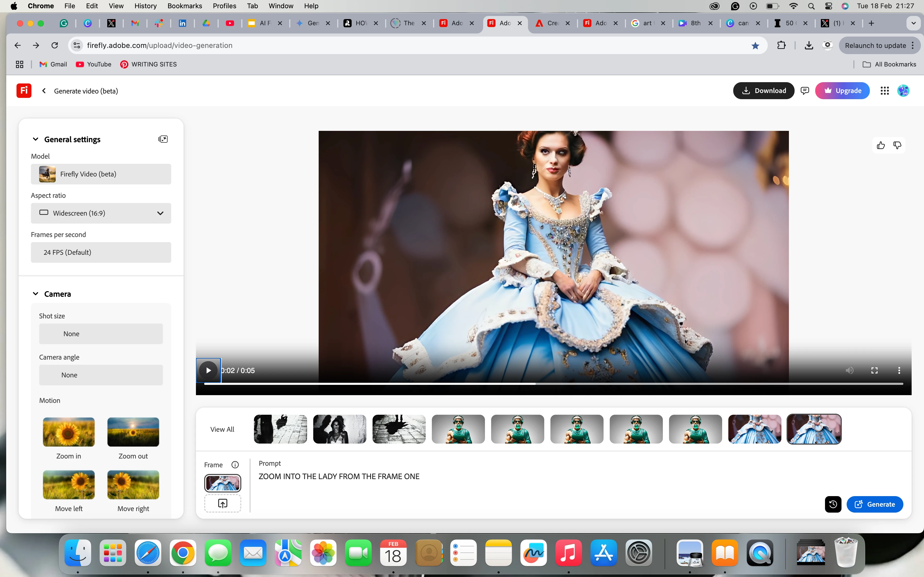Open the Aspect ratio Widescreen dropdown
Image resolution: width=924 pixels, height=577 pixels.
pyautogui.click(x=101, y=213)
